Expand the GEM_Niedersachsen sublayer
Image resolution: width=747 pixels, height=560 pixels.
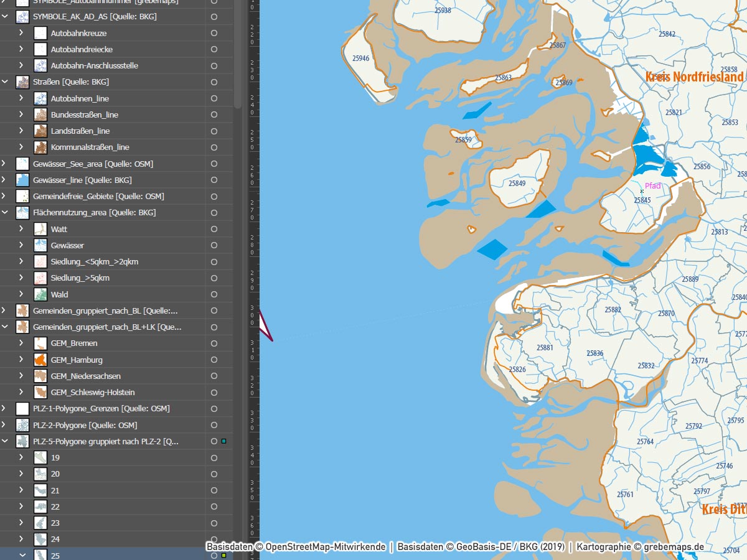(x=21, y=376)
